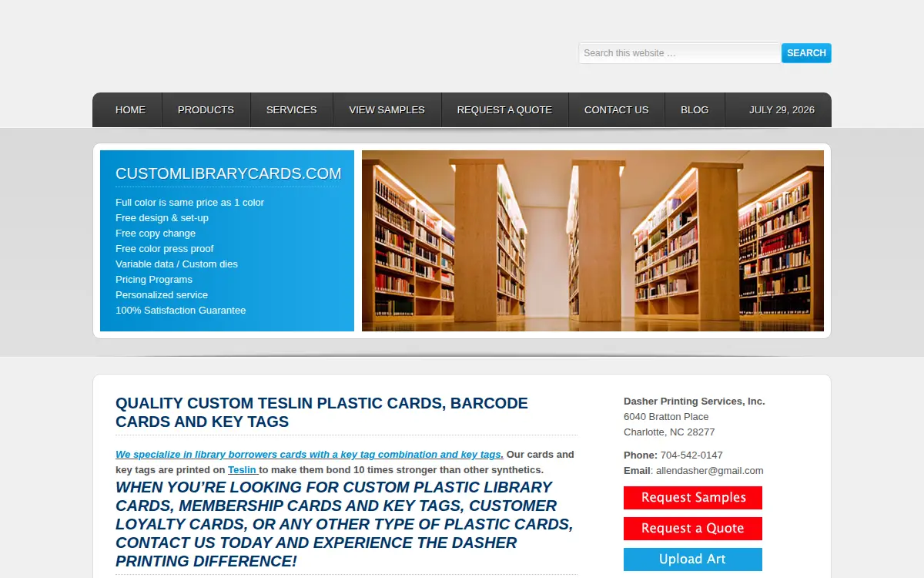The width and height of the screenshot is (924, 578).
Task: Click 'Personalized service' text
Action: tap(162, 295)
